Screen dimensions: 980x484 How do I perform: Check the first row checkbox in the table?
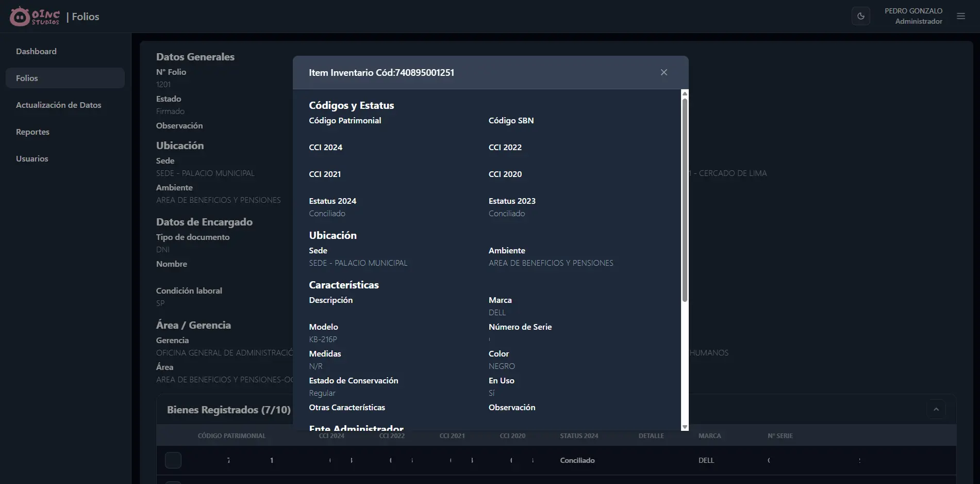tap(173, 460)
